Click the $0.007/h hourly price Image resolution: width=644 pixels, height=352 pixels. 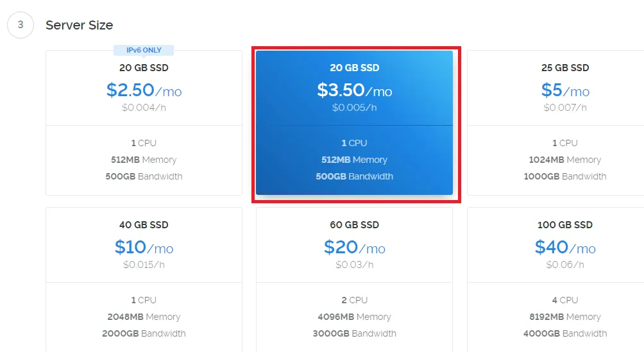(x=565, y=108)
